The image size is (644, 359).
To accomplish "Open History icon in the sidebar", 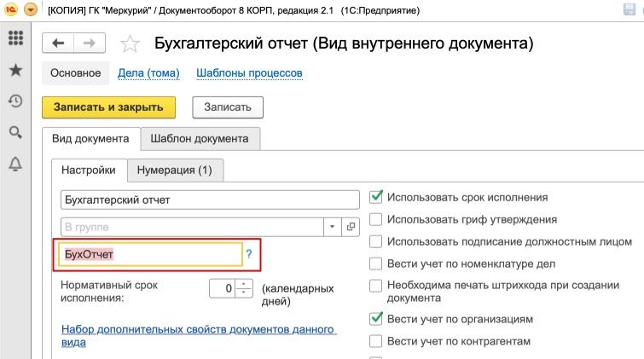I will [15, 101].
